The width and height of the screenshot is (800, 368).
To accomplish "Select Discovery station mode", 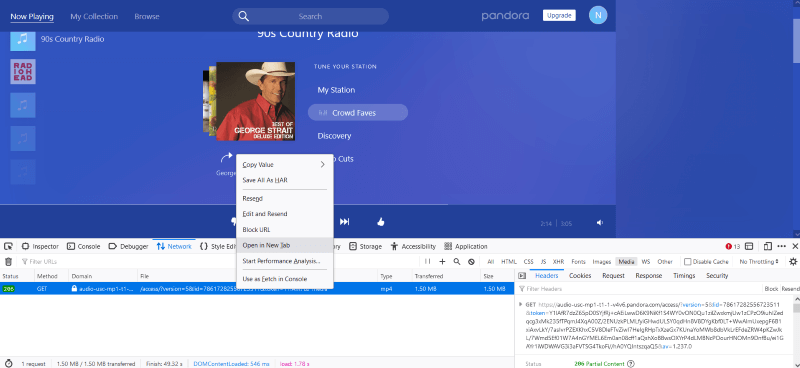I will tap(334, 136).
